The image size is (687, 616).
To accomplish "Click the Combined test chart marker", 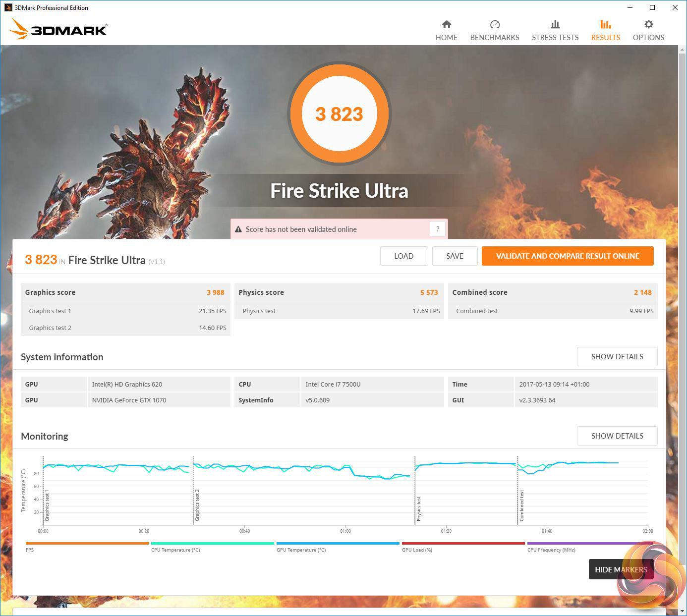I will click(x=521, y=505).
